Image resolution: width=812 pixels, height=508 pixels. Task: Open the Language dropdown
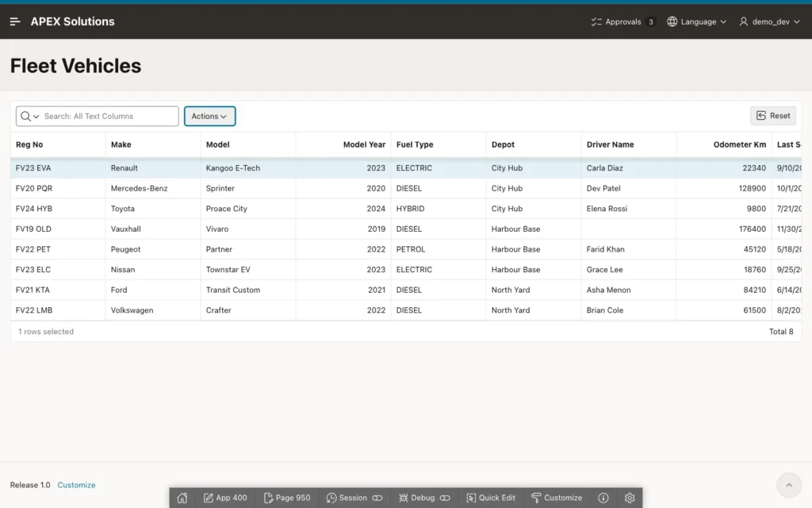coord(696,21)
